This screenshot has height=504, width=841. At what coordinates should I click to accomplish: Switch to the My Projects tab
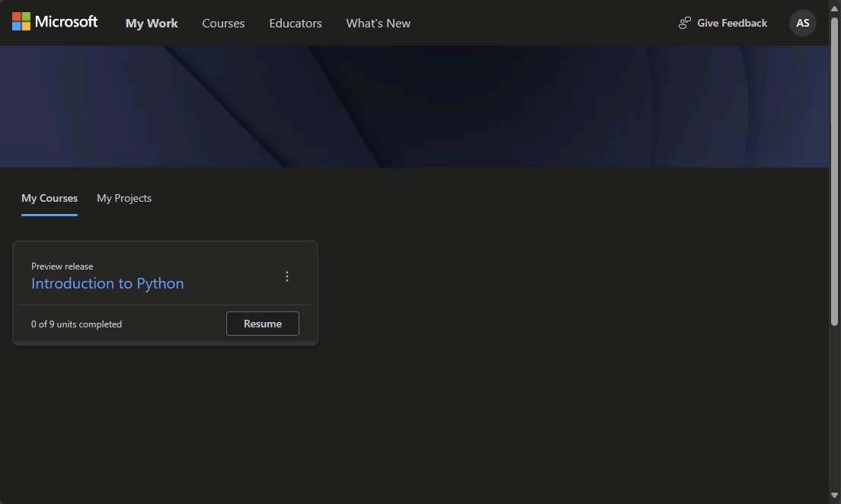[x=124, y=198]
